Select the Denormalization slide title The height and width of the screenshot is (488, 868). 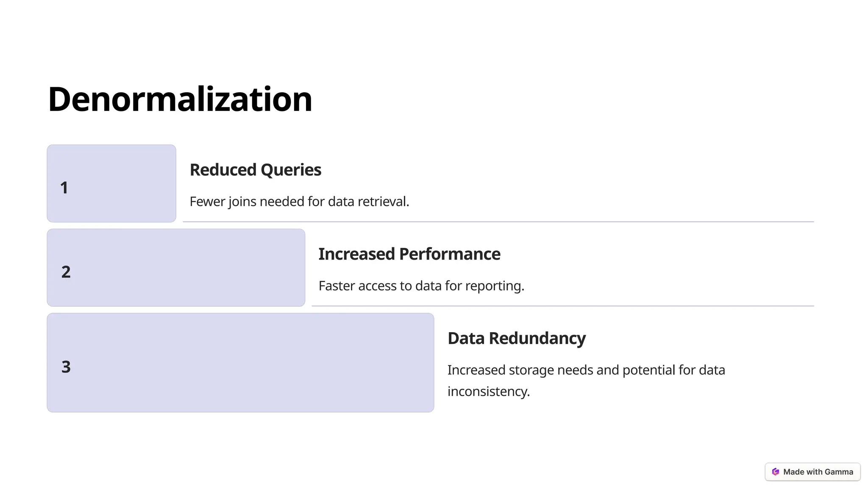tap(180, 99)
